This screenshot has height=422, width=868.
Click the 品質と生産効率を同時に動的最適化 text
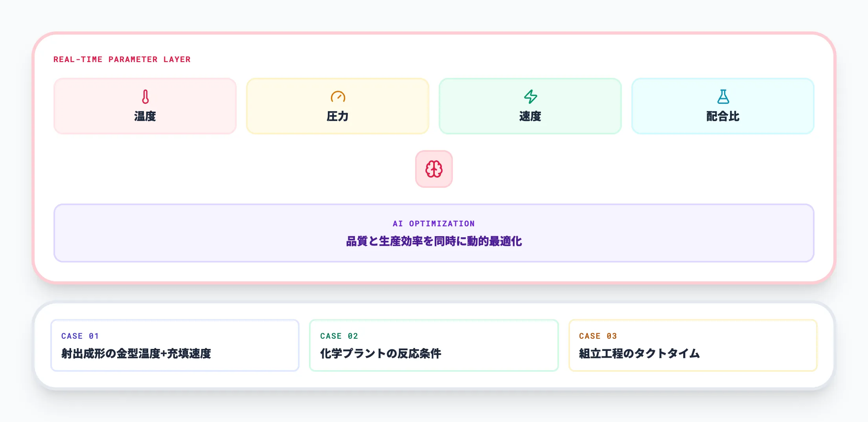tap(434, 241)
